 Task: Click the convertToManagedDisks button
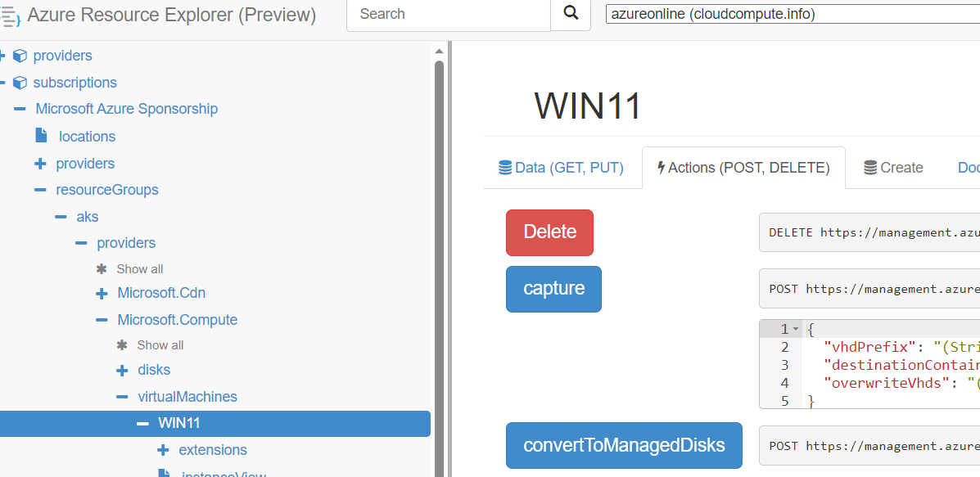click(x=624, y=446)
